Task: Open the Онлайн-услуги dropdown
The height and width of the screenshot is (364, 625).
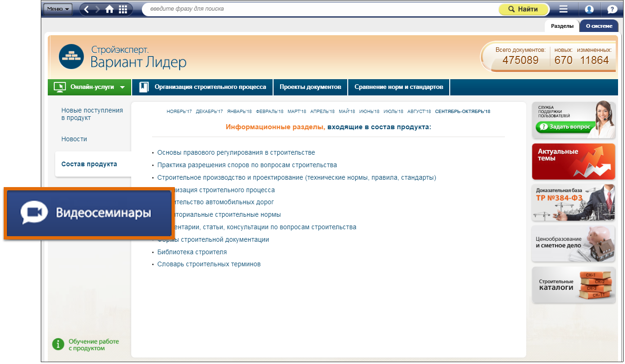Action: pyautogui.click(x=90, y=87)
